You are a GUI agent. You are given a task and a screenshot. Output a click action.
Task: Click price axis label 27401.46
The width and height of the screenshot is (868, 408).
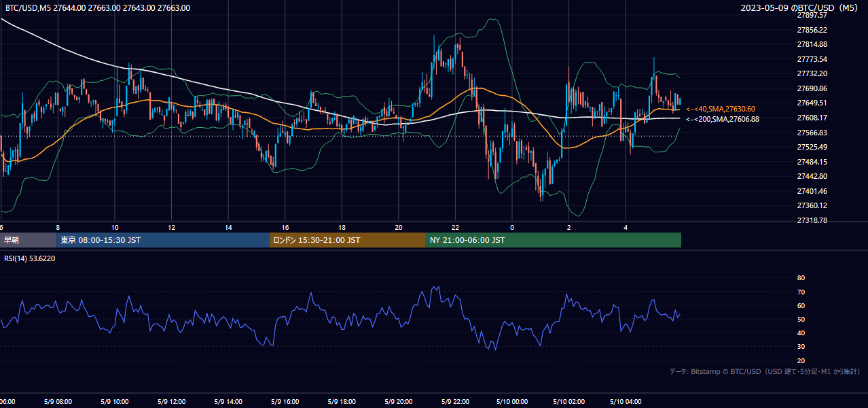point(812,191)
